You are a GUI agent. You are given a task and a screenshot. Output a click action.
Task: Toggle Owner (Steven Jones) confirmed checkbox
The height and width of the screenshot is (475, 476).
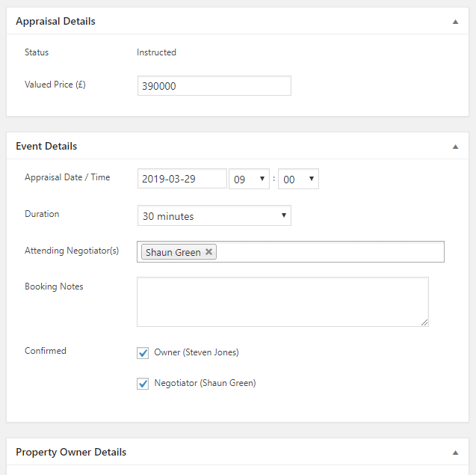(143, 353)
